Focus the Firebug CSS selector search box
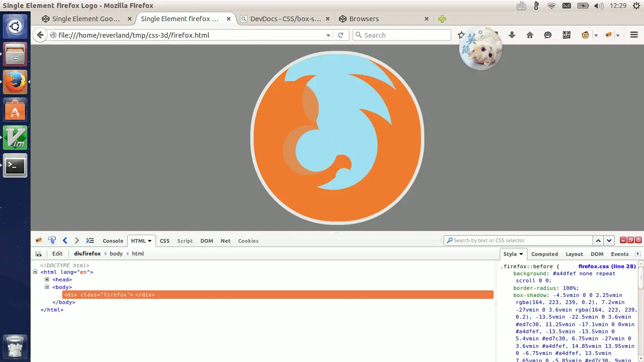Viewport: 644px width, 362px height. click(518, 240)
